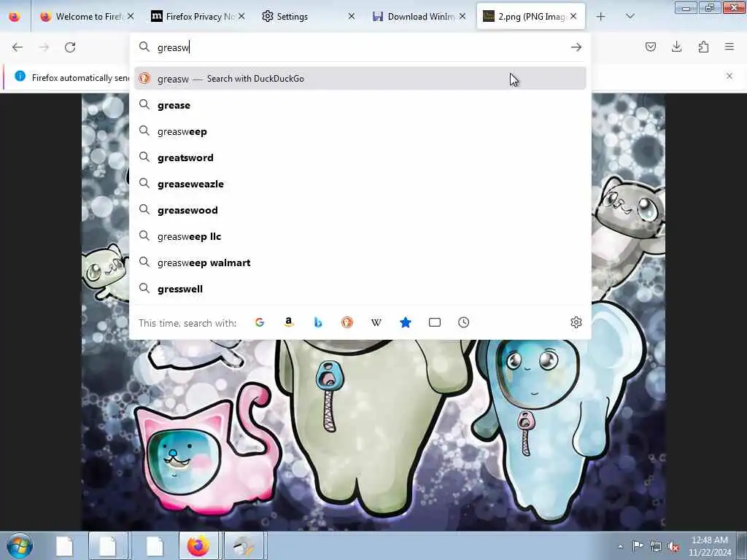The width and height of the screenshot is (747, 560).
Task: Open the Windows Start menu
Action: click(20, 545)
